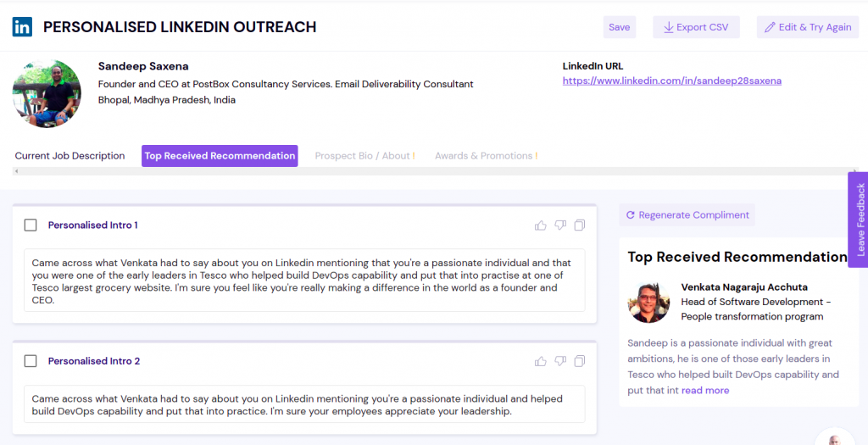Switch to Prospect Bio / About tab
The image size is (868, 445).
coord(364,155)
